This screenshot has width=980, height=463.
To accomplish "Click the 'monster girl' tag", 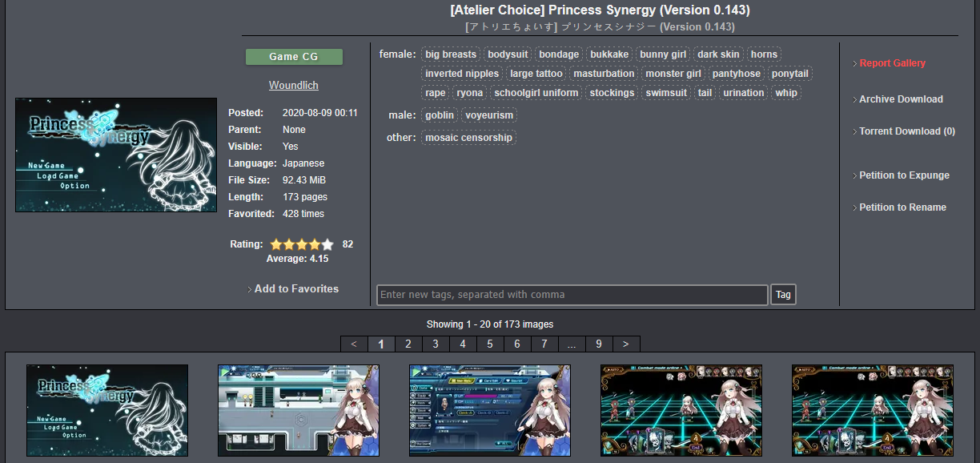I will point(673,74).
